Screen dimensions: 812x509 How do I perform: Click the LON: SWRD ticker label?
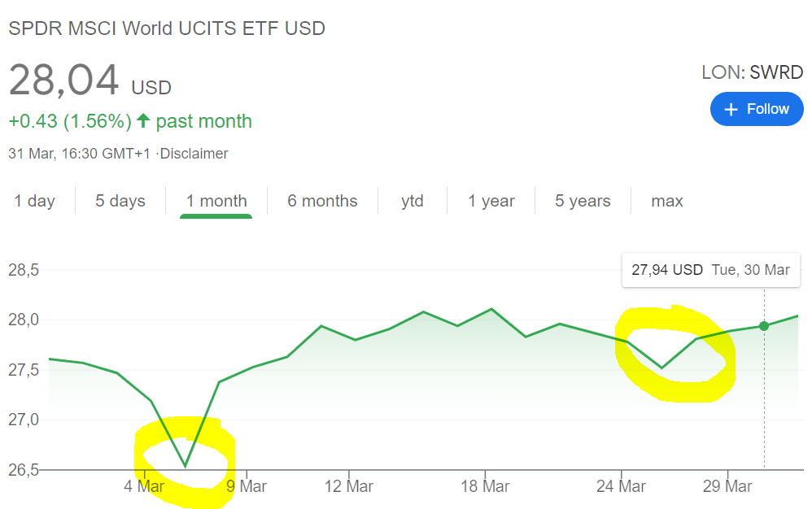point(752,72)
